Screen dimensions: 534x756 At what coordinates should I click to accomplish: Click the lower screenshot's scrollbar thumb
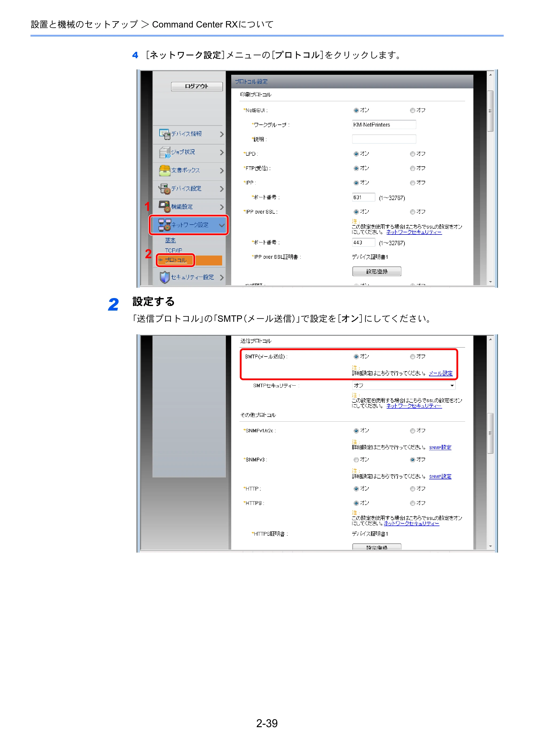(x=490, y=433)
